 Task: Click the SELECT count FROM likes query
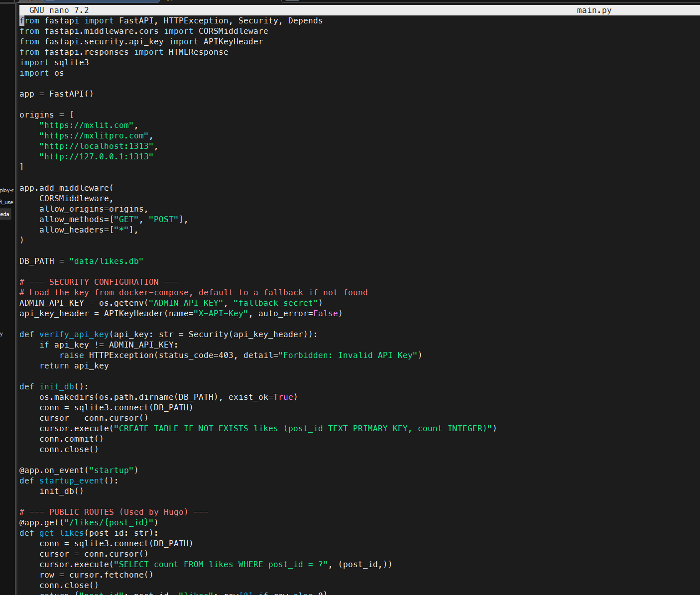click(x=221, y=564)
